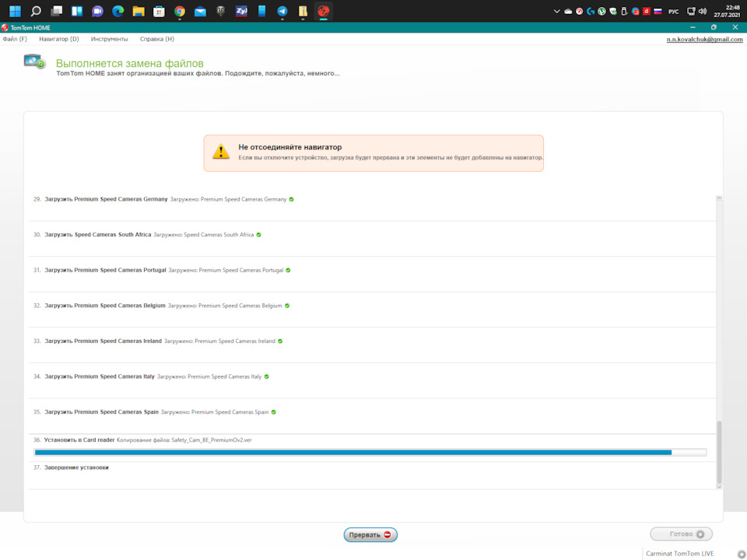Open the uTorrent tray icon

[601, 12]
